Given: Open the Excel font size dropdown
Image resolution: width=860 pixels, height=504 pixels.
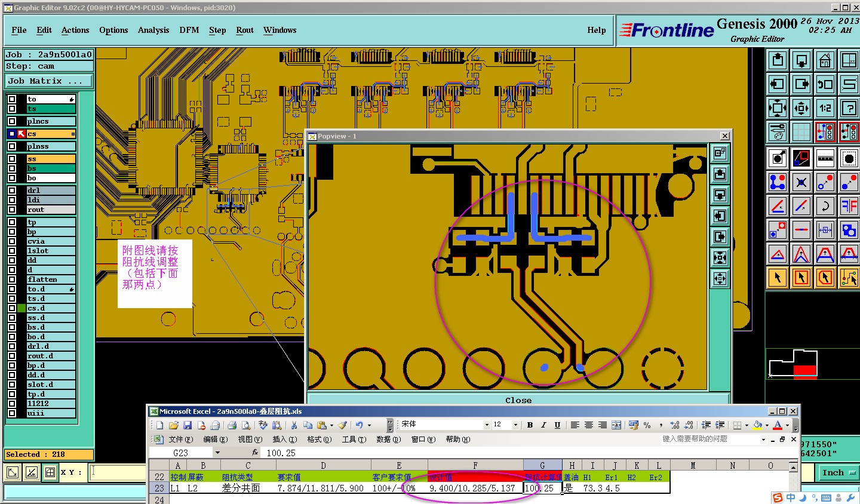Looking at the screenshot, I should click(x=515, y=425).
